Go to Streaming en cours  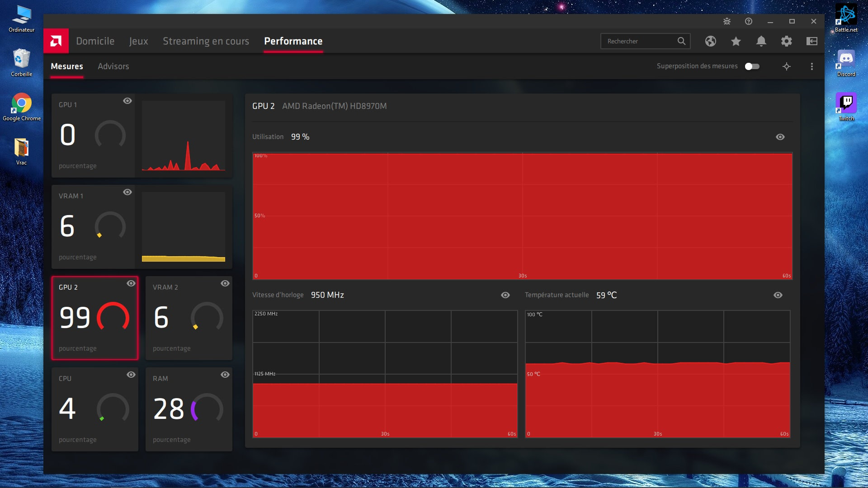[206, 41]
